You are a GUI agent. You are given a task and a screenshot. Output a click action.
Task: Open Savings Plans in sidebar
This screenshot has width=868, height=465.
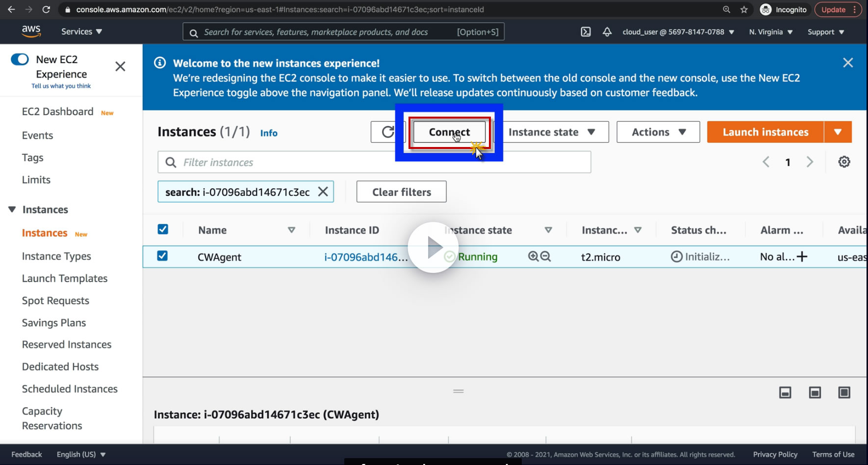click(x=54, y=323)
